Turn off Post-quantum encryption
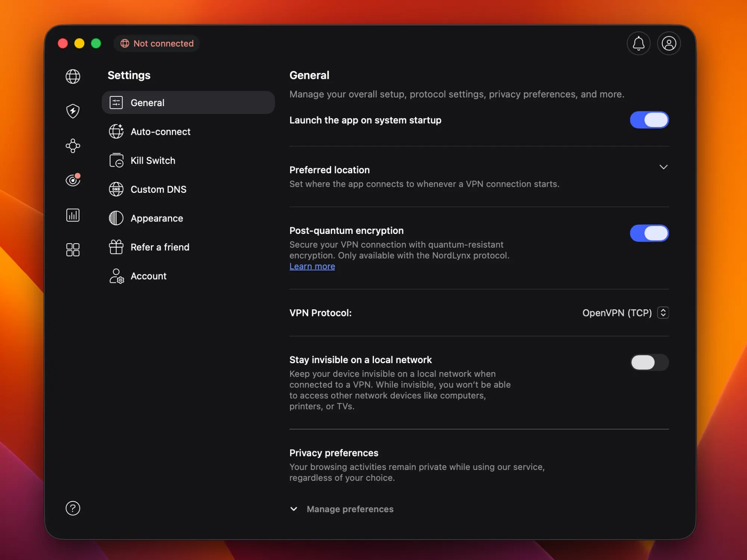 click(649, 233)
